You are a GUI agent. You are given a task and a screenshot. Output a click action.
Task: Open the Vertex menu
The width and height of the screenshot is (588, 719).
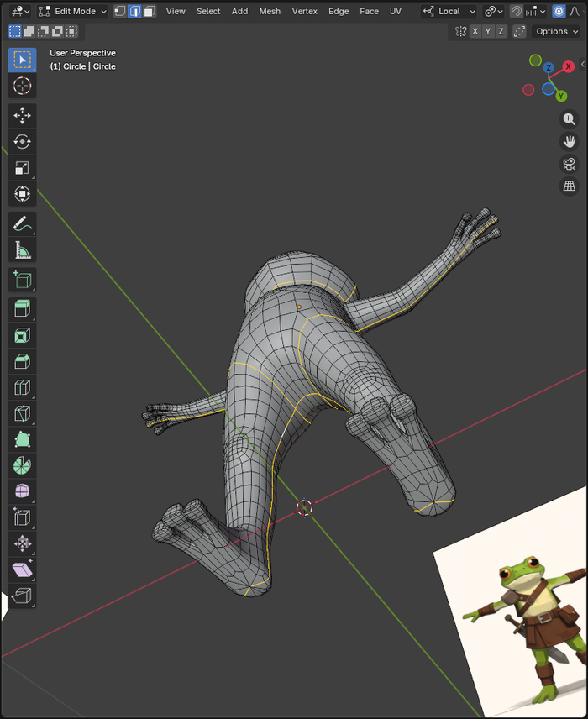(x=305, y=11)
